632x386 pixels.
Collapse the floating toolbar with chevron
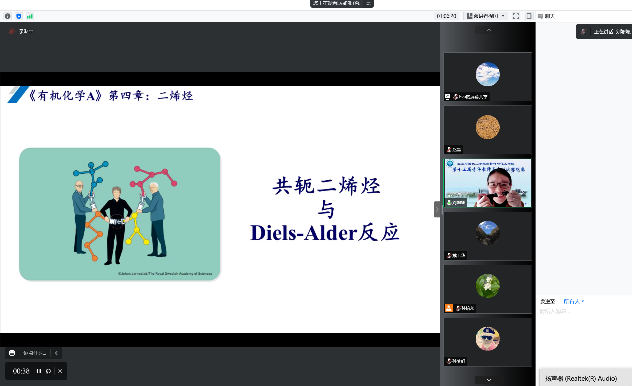(x=56, y=353)
